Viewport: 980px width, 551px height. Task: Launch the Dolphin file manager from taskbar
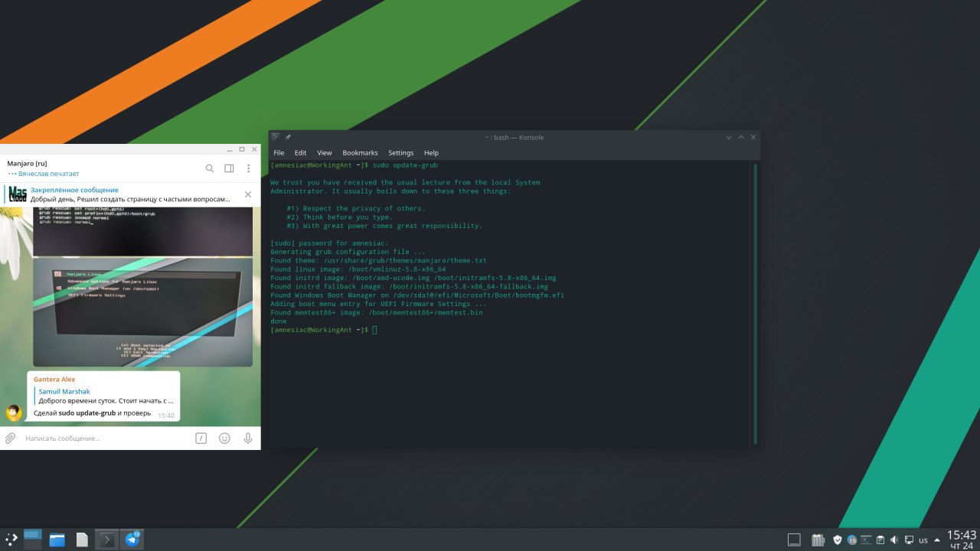(x=57, y=540)
